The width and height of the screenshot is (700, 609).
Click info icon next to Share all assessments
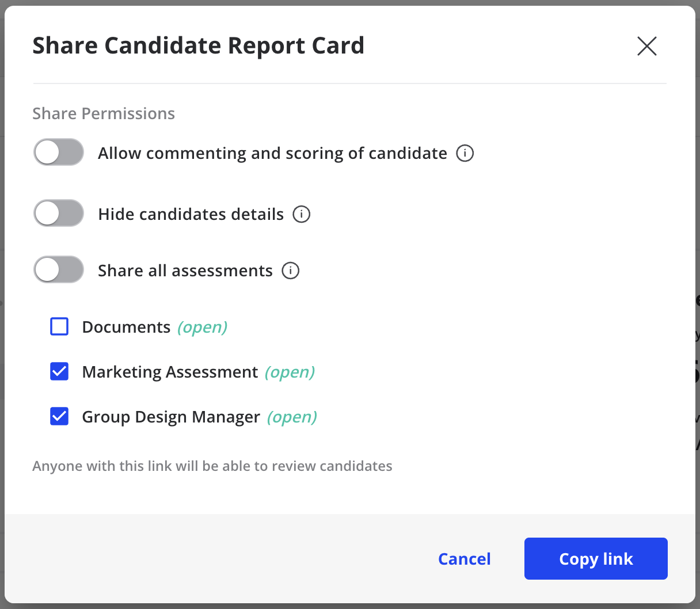click(291, 271)
